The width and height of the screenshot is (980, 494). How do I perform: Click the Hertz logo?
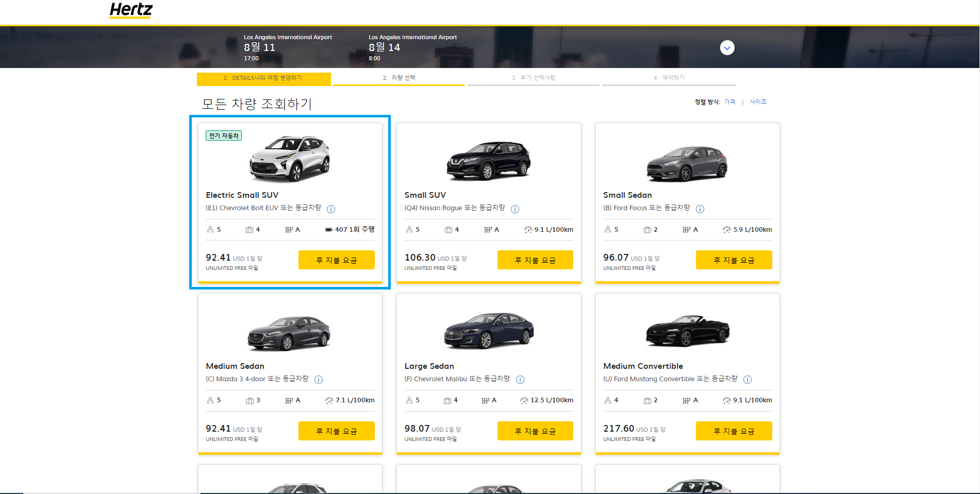pyautogui.click(x=130, y=10)
